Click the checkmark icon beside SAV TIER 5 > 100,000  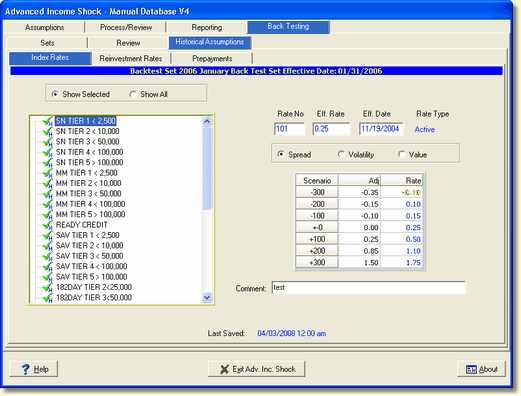[x=48, y=277]
